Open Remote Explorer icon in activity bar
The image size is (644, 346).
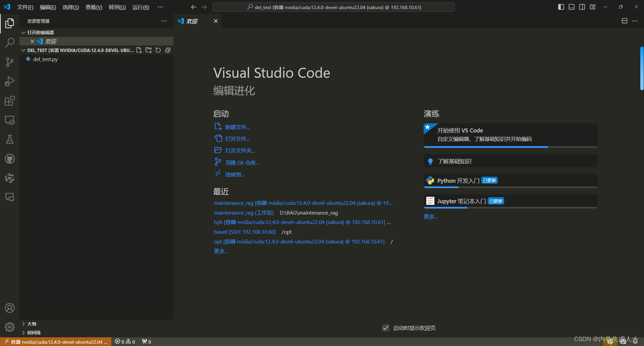pos(10,120)
